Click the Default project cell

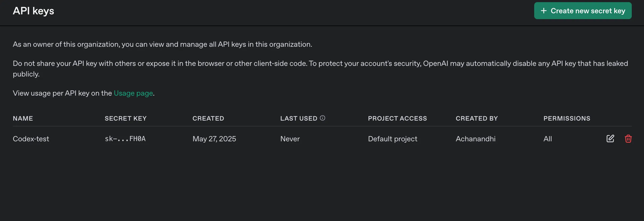click(393, 139)
